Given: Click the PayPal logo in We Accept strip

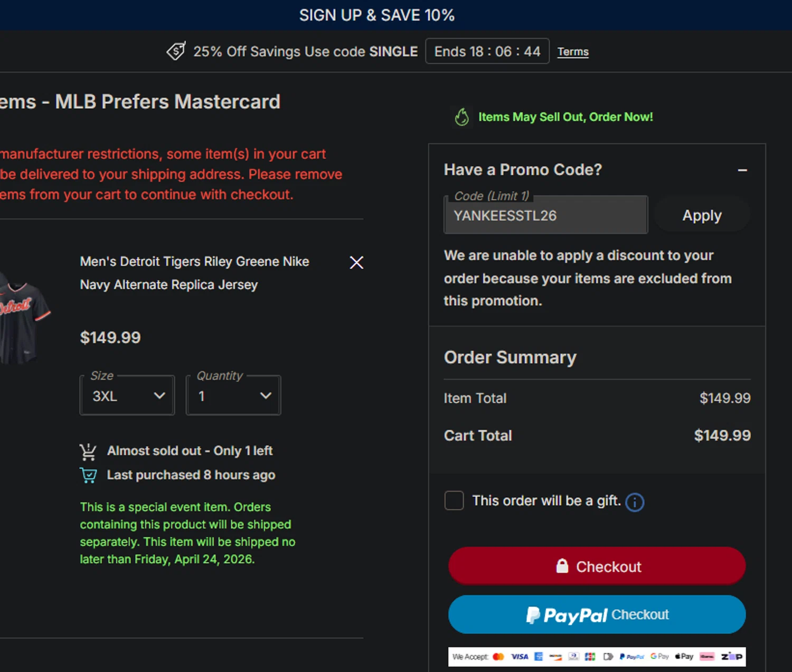Looking at the screenshot, I should 632,657.
